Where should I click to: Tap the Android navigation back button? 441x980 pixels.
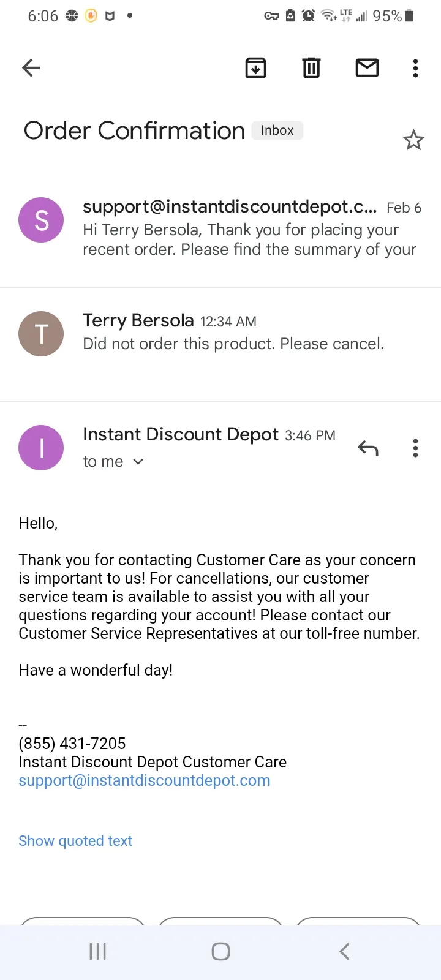[344, 951]
